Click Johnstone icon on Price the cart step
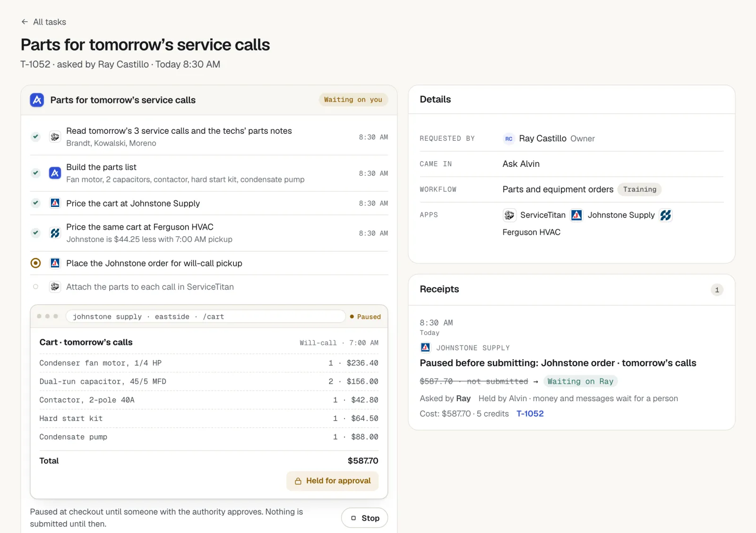 point(55,203)
